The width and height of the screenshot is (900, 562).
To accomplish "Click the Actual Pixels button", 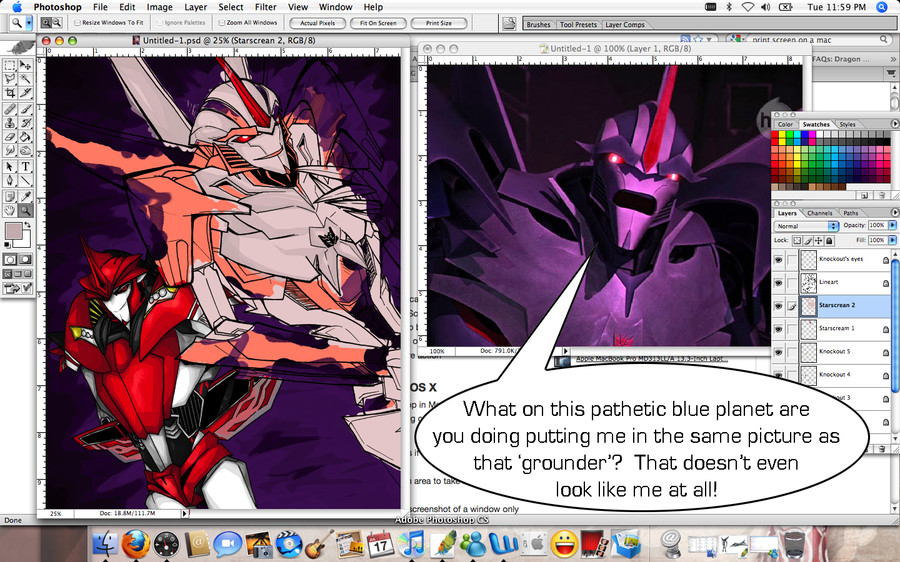I will click(317, 23).
